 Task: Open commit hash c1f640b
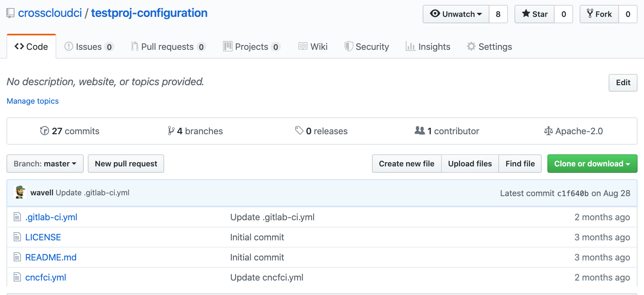click(x=573, y=193)
